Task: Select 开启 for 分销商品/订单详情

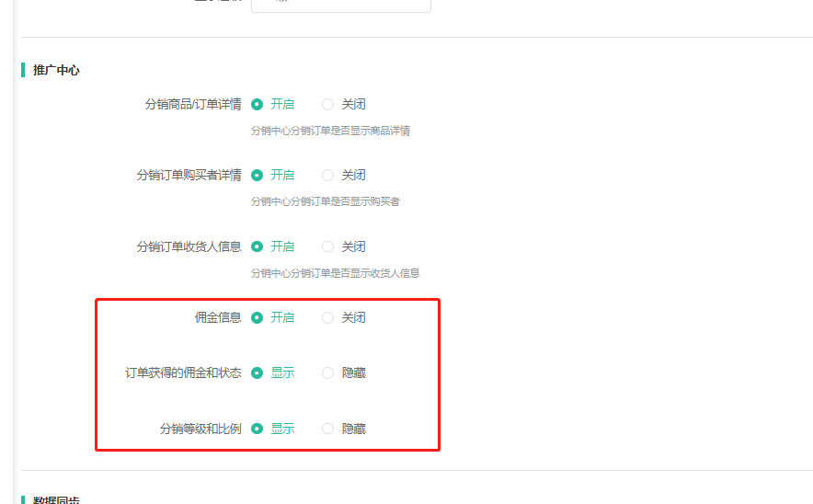Action: (x=258, y=104)
